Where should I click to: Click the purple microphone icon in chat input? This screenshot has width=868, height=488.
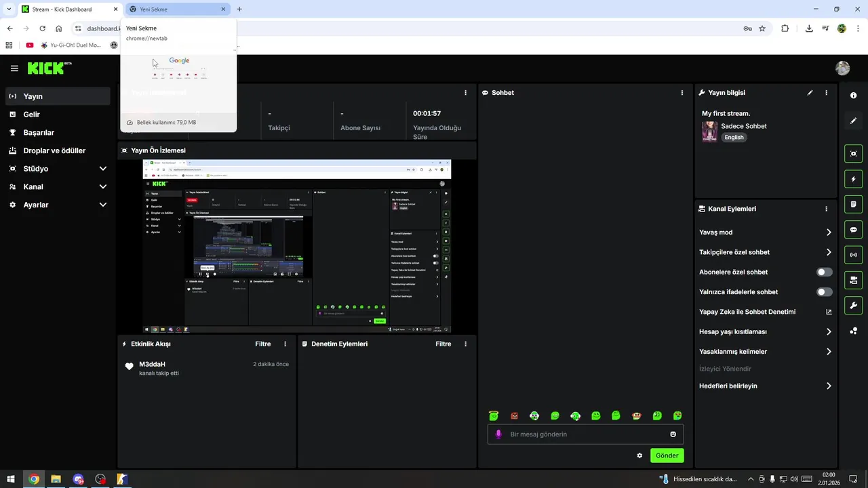pos(498,434)
